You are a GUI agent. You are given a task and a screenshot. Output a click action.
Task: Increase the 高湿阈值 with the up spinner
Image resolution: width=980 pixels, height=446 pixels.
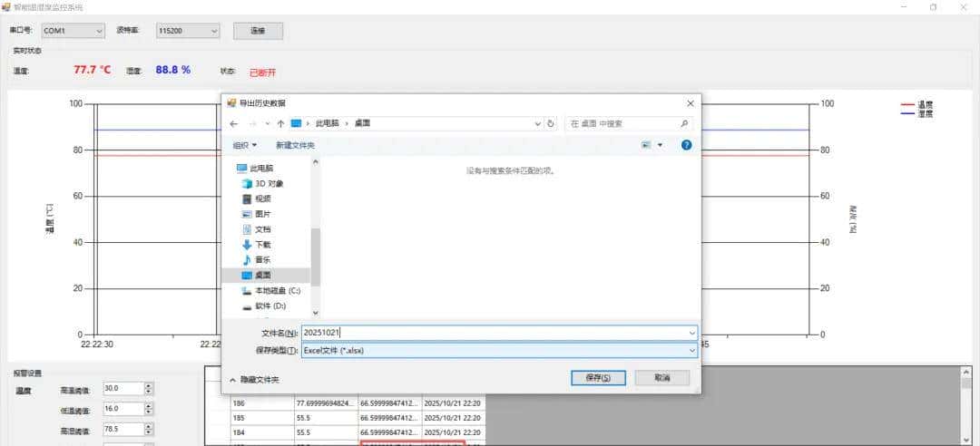[149, 426]
